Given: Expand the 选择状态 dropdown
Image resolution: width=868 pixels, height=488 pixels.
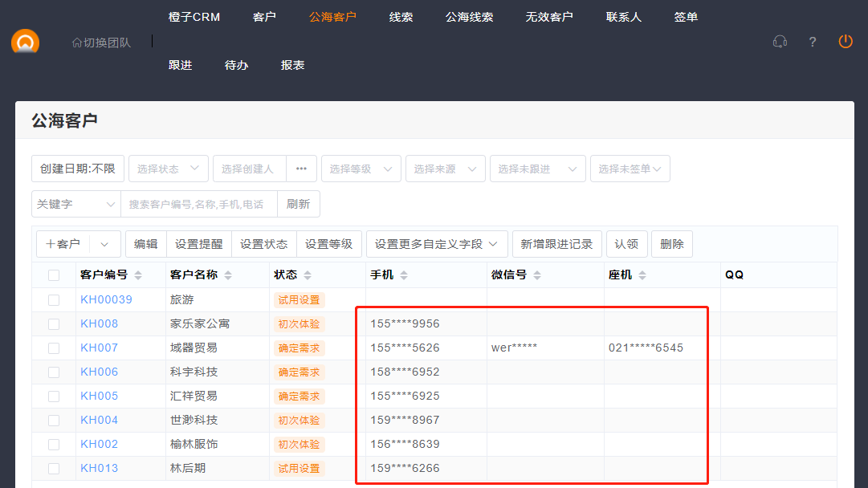Looking at the screenshot, I should [169, 169].
